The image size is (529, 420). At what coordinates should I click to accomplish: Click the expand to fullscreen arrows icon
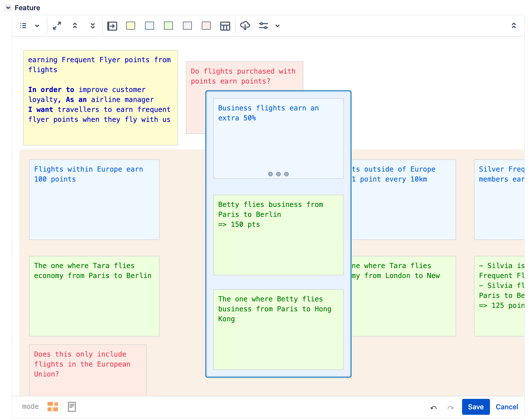[57, 26]
